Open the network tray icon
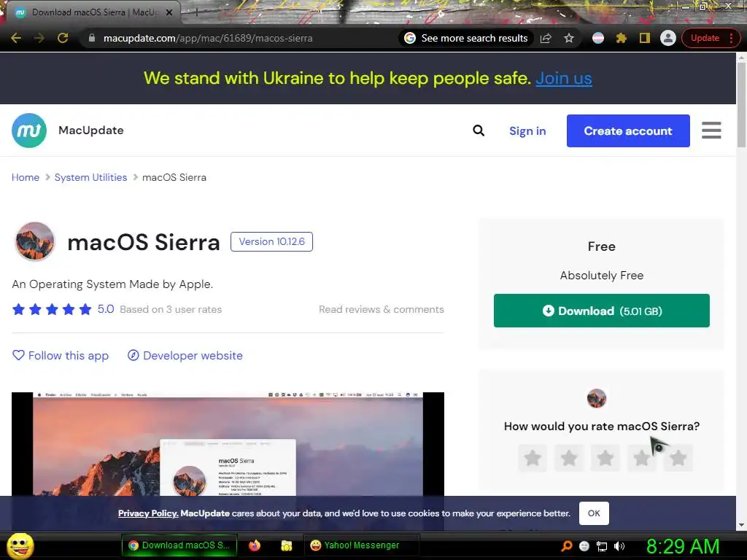747x560 pixels. pyautogui.click(x=602, y=546)
